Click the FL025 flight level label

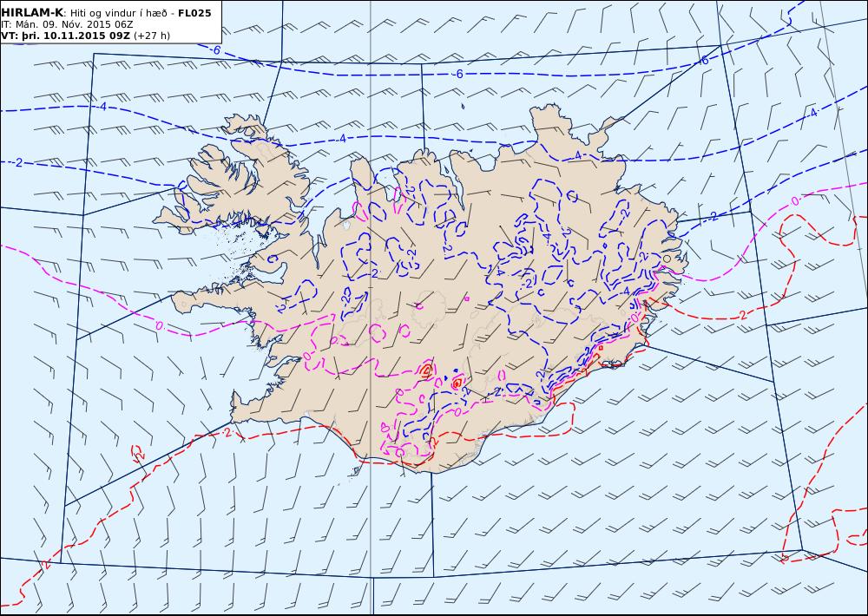(x=194, y=13)
